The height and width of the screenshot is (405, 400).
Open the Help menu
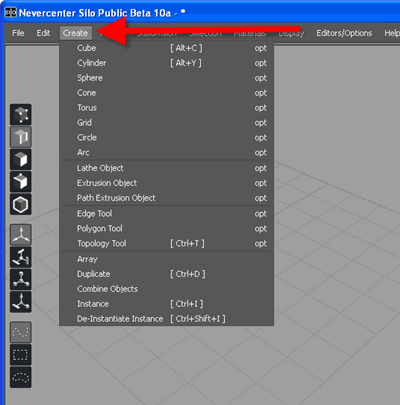pyautogui.click(x=392, y=33)
